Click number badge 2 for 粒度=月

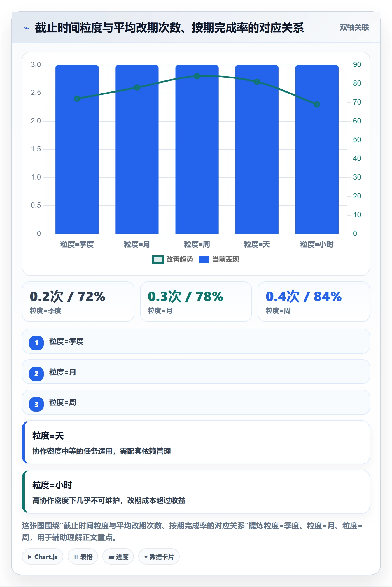(x=36, y=374)
